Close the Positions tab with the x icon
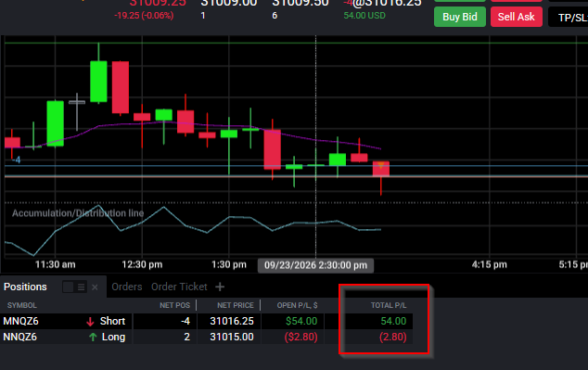The width and height of the screenshot is (588, 370). (95, 287)
